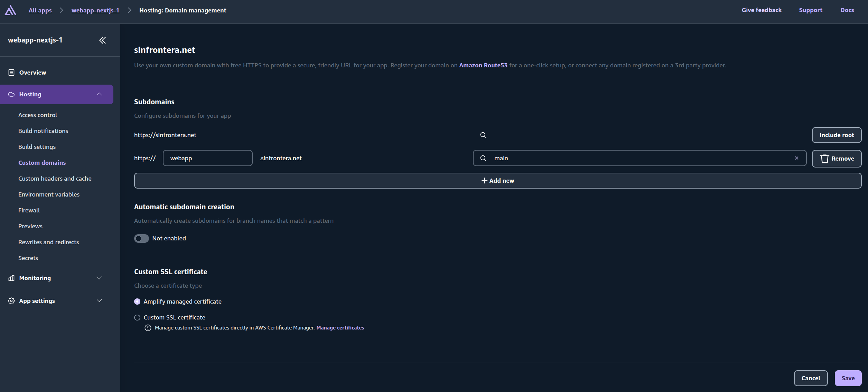Clear the main branch search field

(x=796, y=158)
